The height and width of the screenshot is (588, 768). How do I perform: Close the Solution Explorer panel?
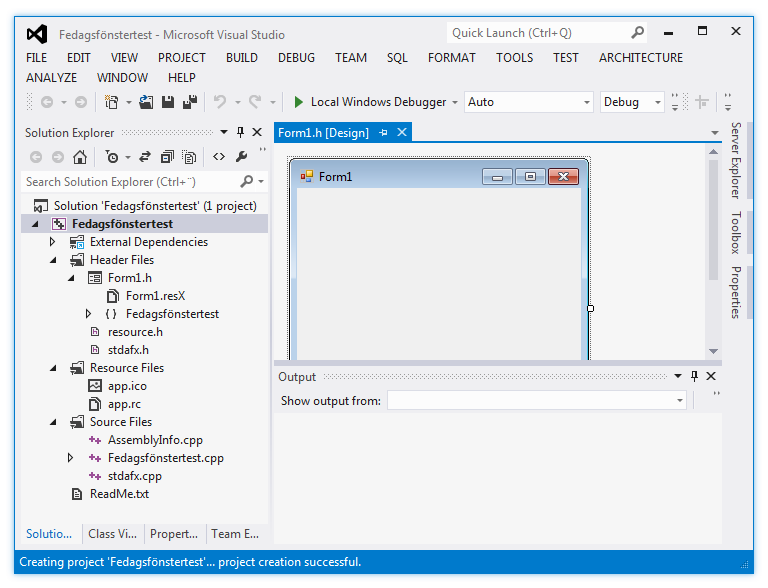tap(257, 132)
